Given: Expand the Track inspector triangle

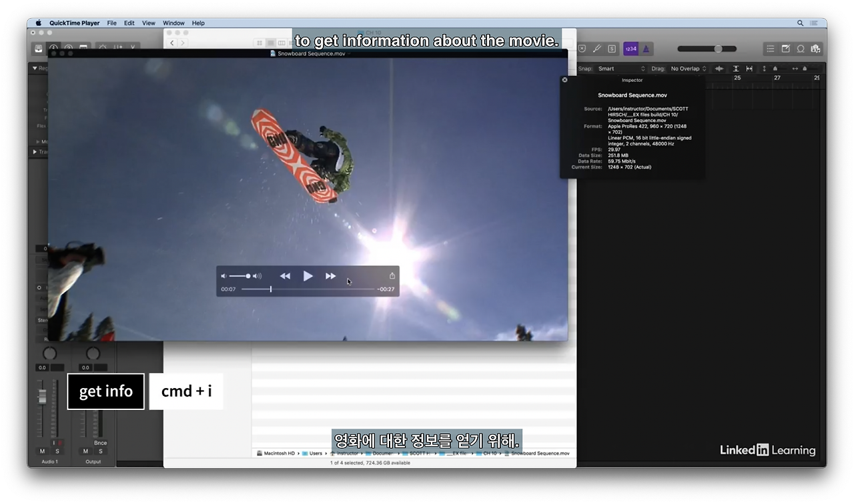Looking at the screenshot, I should tap(35, 152).
